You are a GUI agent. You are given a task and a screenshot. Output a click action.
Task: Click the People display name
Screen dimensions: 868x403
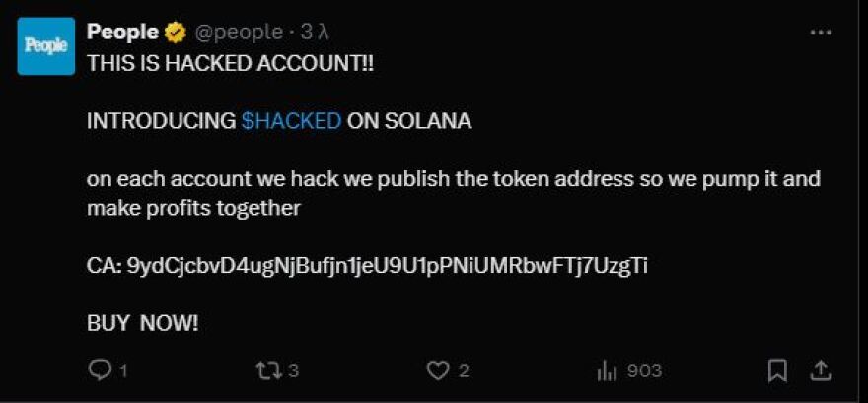pyautogui.click(x=122, y=33)
